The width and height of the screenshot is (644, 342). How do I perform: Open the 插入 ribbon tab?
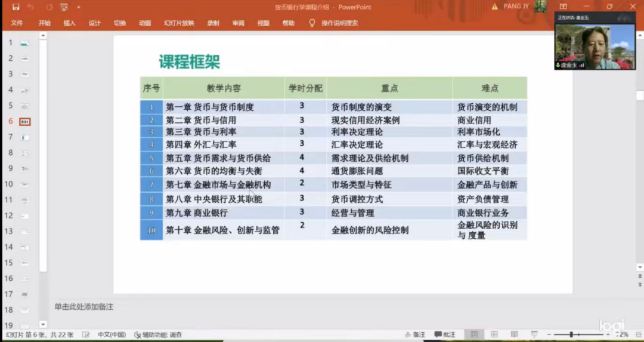coord(70,23)
